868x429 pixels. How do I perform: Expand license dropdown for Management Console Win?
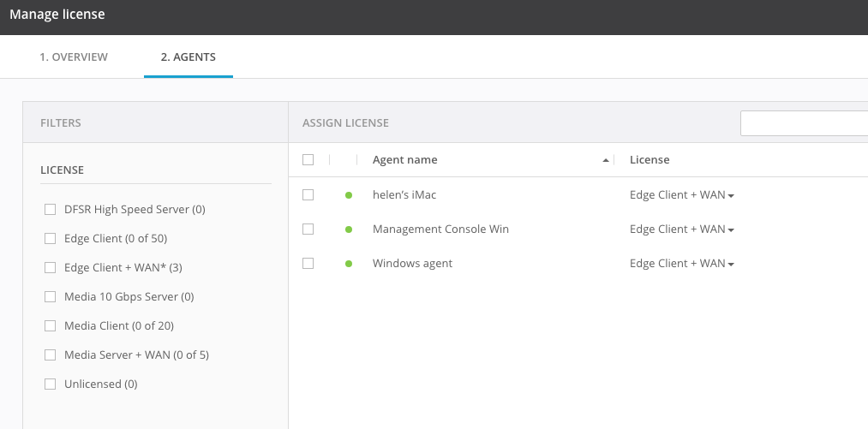tap(682, 229)
